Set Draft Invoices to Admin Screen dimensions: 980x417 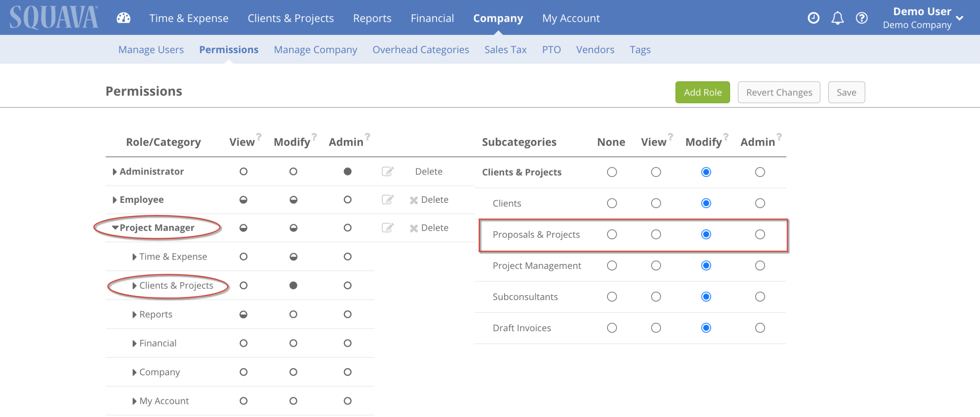coord(760,328)
